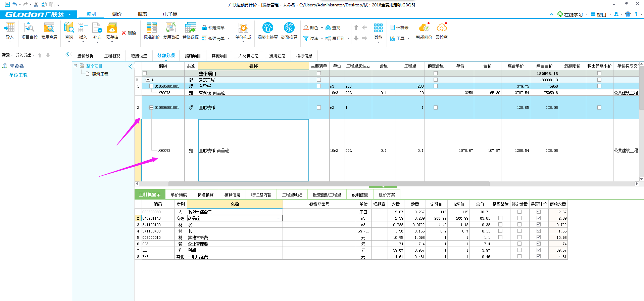This screenshot has height=301, width=644.
Task: Click the 直形楼梯 商品砼 name cell
Action: coord(253,150)
